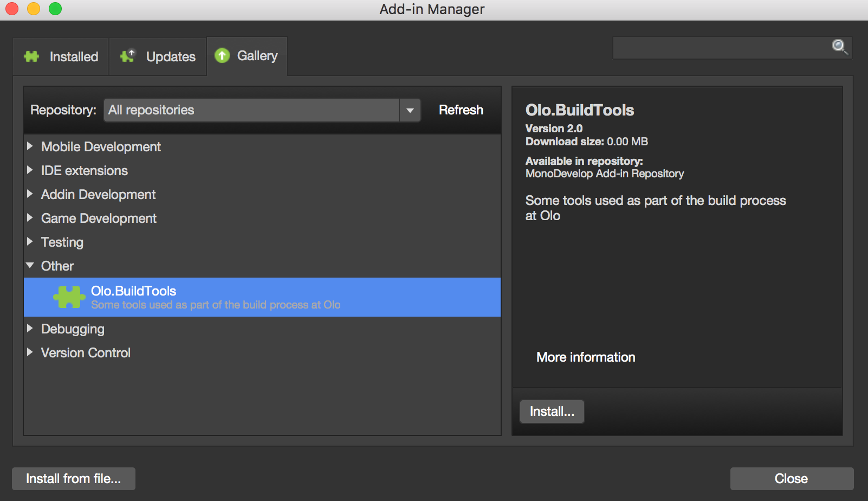The width and height of the screenshot is (868, 501).
Task: Switch to the Updates tab
Action: pyautogui.click(x=158, y=56)
